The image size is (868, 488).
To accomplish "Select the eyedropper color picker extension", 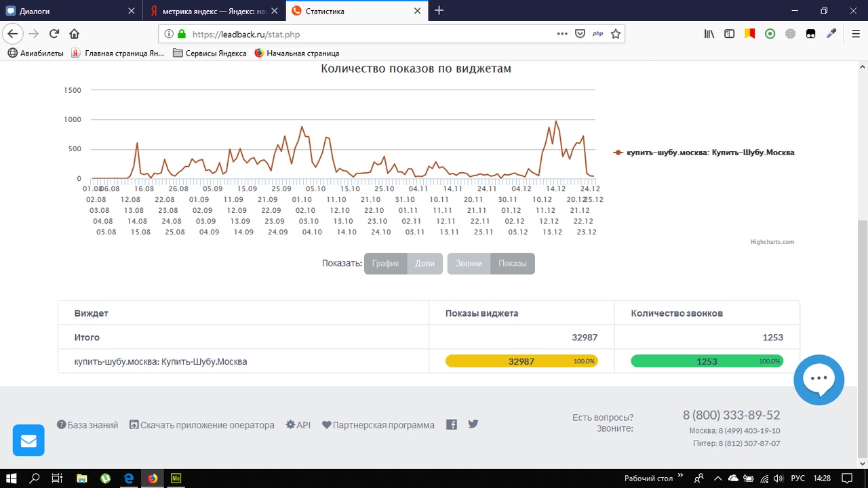I will tap(831, 34).
